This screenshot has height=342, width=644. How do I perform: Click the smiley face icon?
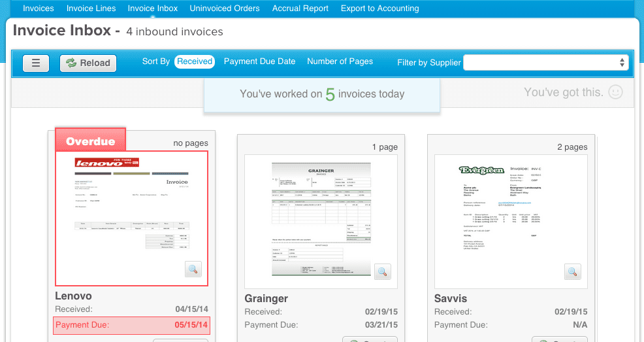pos(615,92)
